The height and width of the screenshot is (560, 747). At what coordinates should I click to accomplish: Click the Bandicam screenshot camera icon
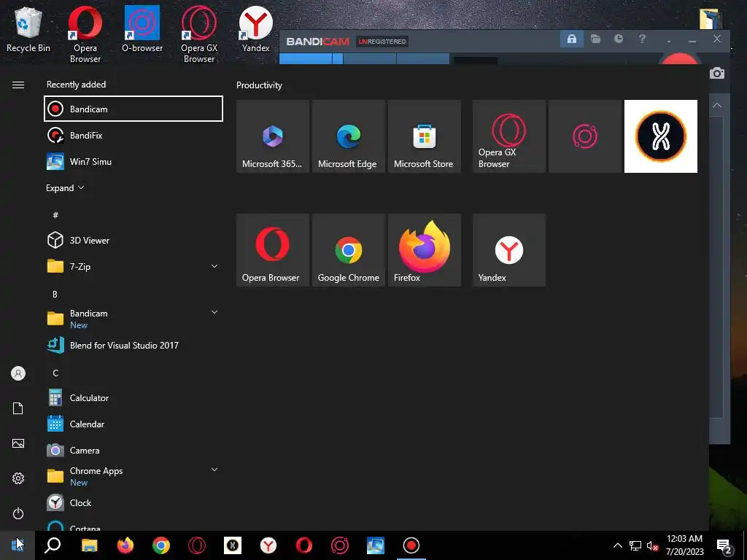coord(717,74)
